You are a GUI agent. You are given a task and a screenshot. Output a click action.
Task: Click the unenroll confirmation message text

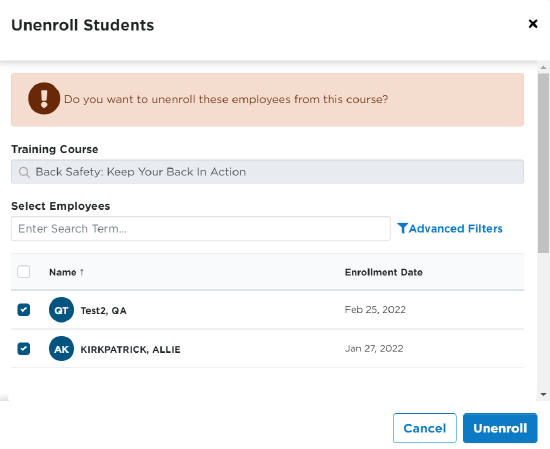(226, 99)
